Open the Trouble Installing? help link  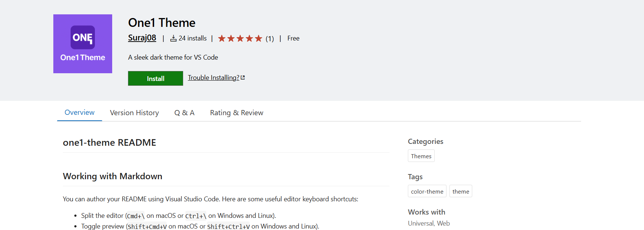pos(213,78)
